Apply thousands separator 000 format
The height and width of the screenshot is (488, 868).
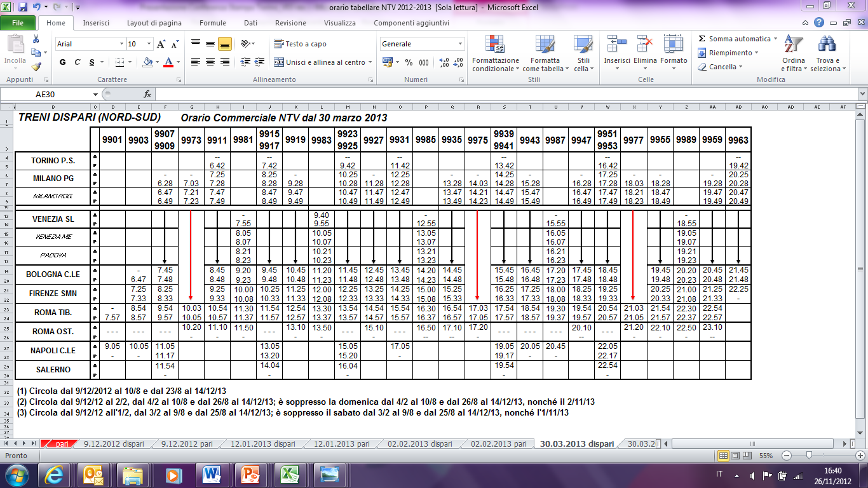pyautogui.click(x=423, y=62)
